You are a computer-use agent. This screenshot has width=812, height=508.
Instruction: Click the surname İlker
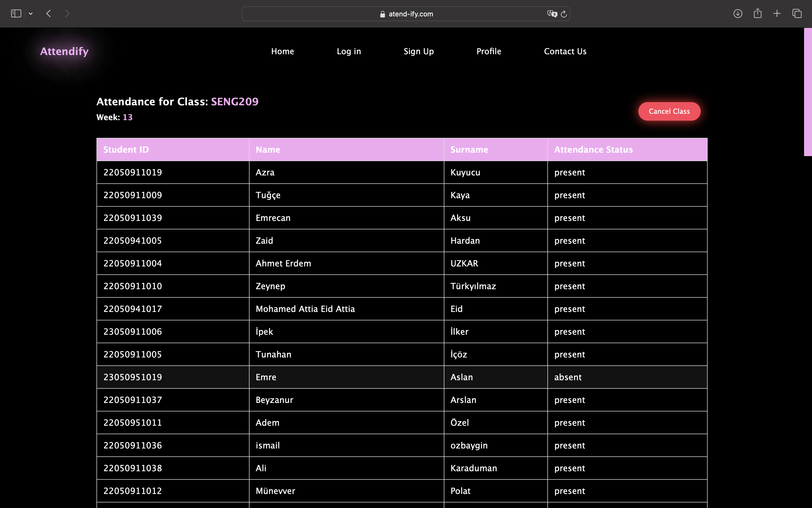459,332
